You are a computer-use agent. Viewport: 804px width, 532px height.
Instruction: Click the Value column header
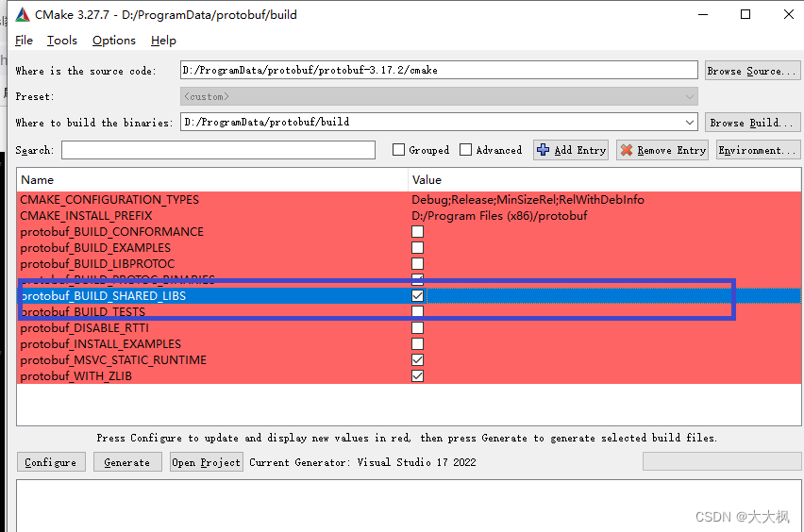coord(605,180)
